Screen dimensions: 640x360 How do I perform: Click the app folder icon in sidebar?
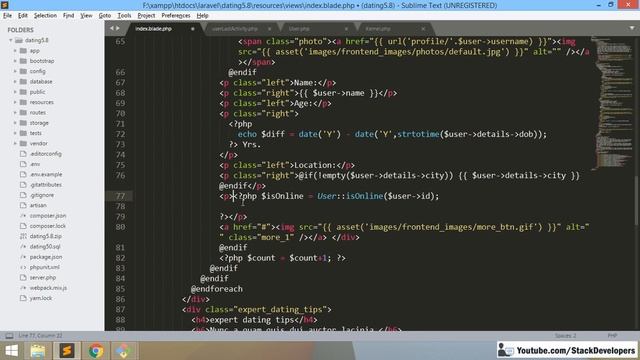[x=23, y=51]
